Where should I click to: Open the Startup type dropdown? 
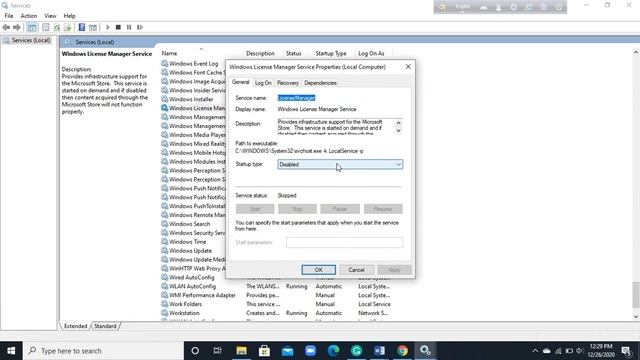(x=340, y=164)
